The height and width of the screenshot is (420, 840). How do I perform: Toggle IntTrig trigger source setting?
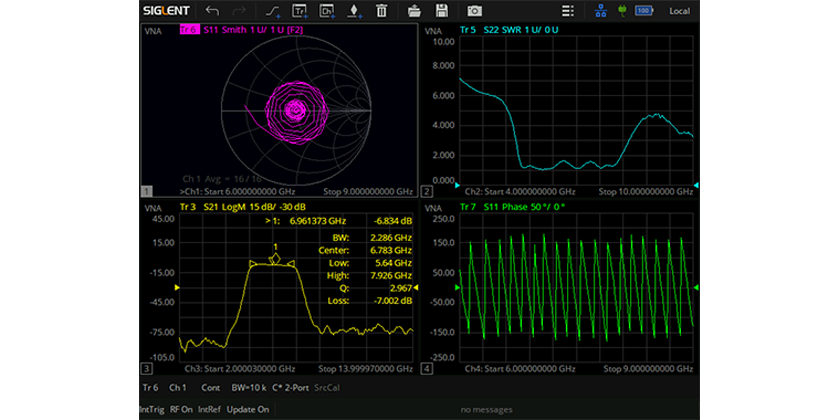coord(151,409)
